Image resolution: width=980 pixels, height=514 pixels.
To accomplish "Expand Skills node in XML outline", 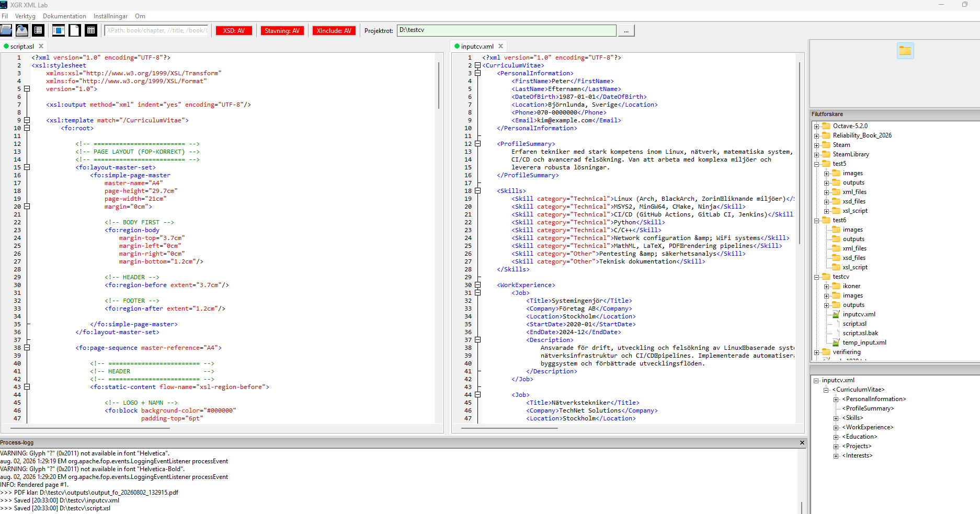I will 836,418.
